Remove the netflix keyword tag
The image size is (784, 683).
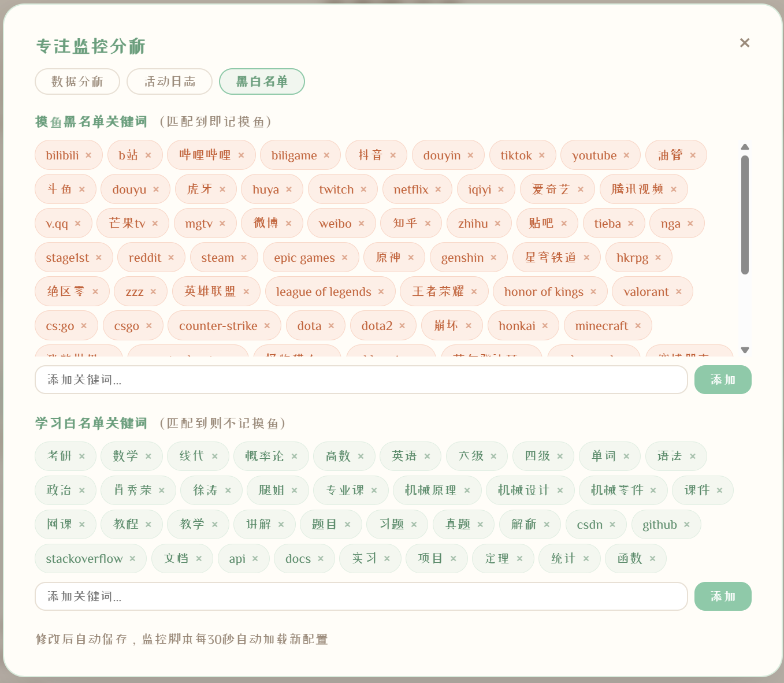coord(438,190)
